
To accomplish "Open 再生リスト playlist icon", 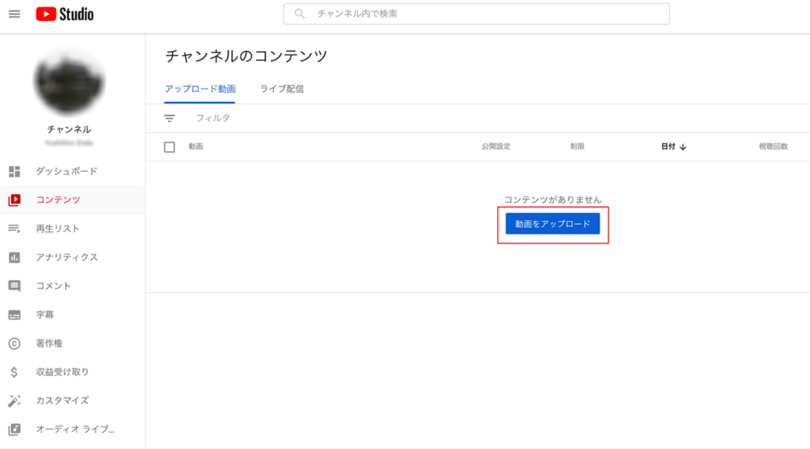I will [x=14, y=228].
